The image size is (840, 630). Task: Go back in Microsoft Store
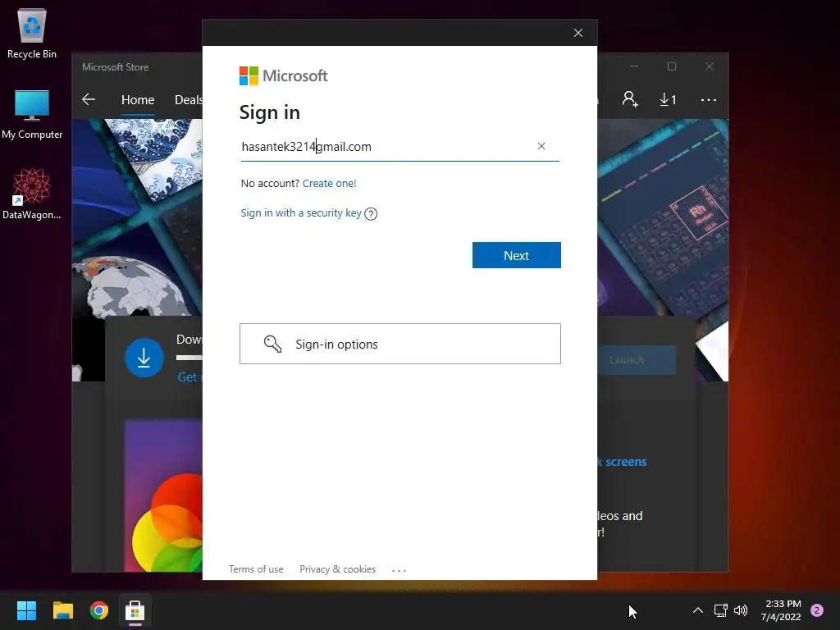[89, 99]
